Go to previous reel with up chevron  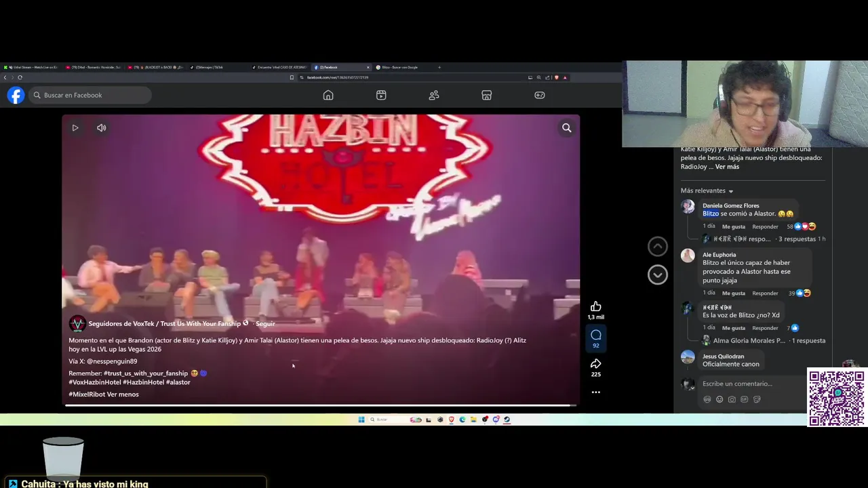tap(658, 246)
